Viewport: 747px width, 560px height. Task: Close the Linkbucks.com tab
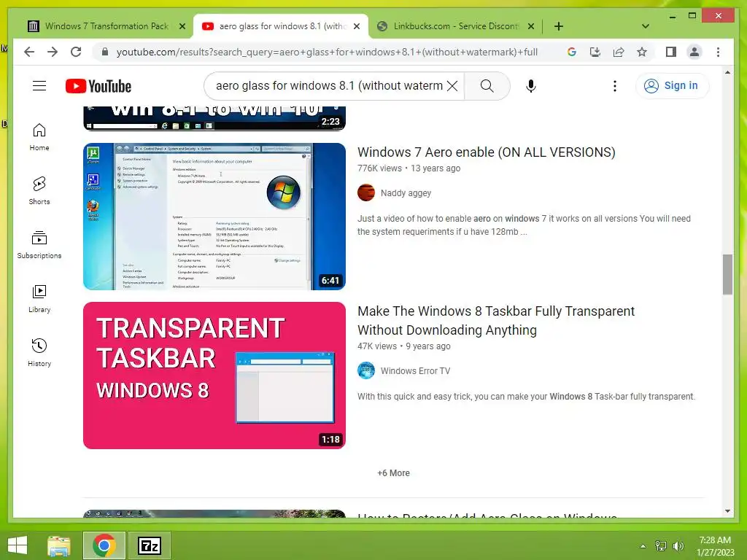pyautogui.click(x=531, y=26)
